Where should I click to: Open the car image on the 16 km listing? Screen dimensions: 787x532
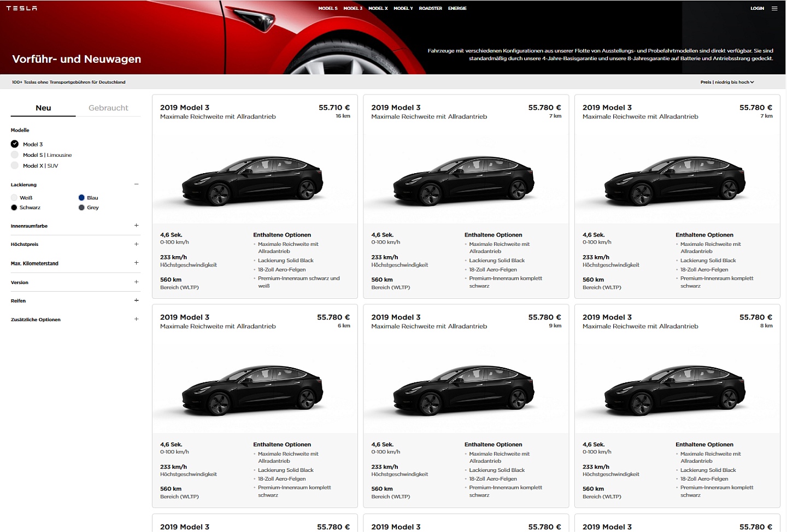[x=253, y=180]
